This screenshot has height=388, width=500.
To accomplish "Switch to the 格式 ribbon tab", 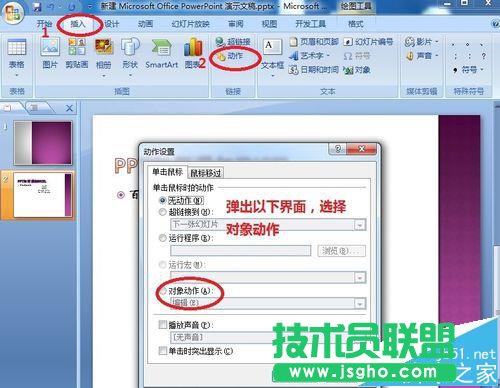I will pos(355,24).
